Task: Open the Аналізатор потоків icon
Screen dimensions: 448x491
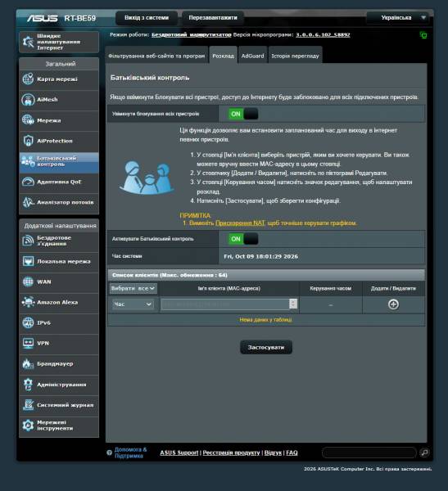Action: 28,202
